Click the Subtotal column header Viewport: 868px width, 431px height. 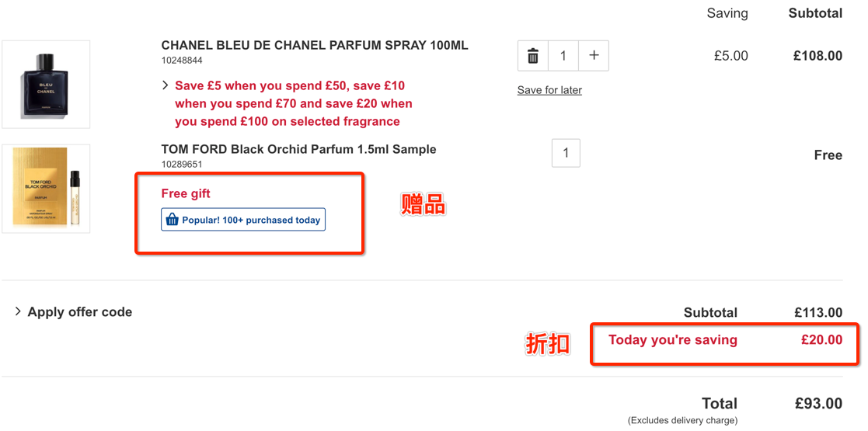click(815, 13)
